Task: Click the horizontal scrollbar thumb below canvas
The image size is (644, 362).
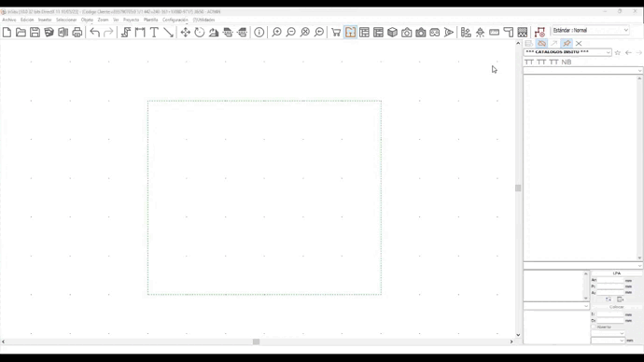Action: 257,341
